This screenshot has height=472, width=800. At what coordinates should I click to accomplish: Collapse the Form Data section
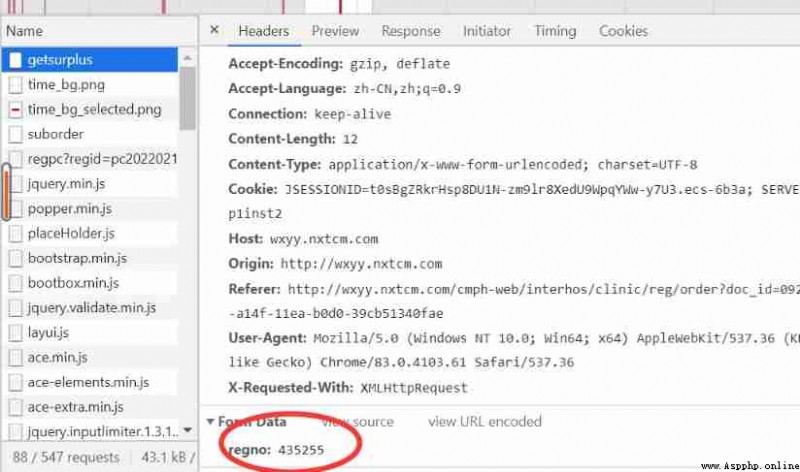click(x=210, y=421)
